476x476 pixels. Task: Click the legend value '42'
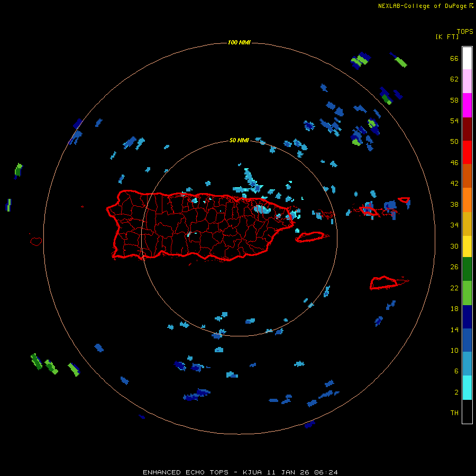pos(454,183)
